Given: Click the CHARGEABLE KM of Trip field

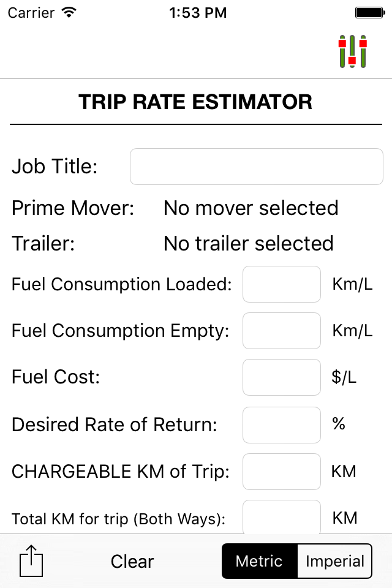Looking at the screenshot, I should [x=282, y=472].
